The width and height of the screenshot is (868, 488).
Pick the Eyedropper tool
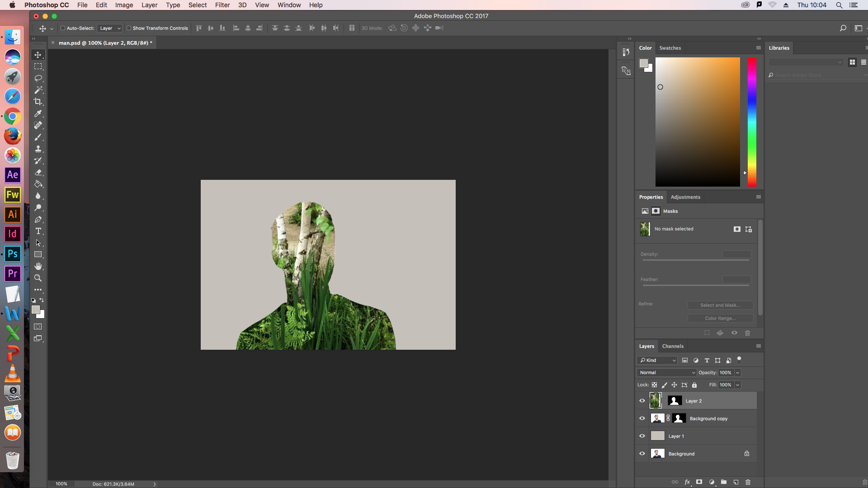(38, 113)
